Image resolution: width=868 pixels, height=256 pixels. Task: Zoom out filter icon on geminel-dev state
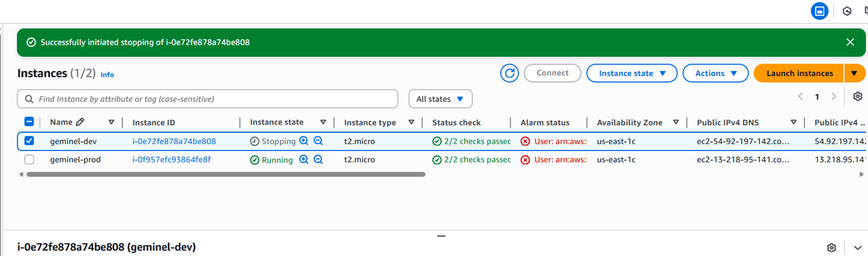tap(318, 141)
